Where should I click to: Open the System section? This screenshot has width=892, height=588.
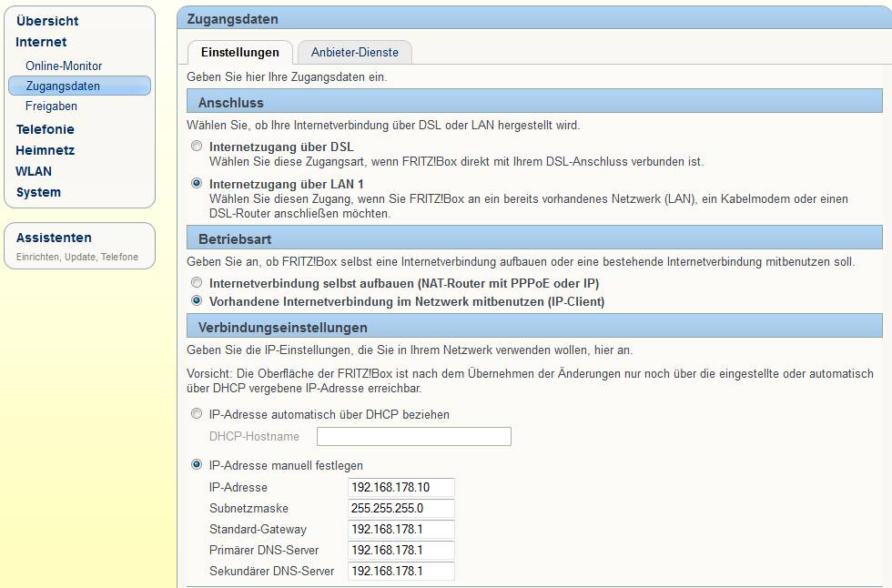point(38,192)
